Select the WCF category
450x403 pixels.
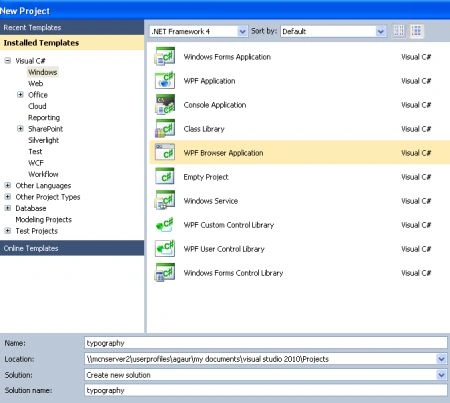click(x=36, y=163)
